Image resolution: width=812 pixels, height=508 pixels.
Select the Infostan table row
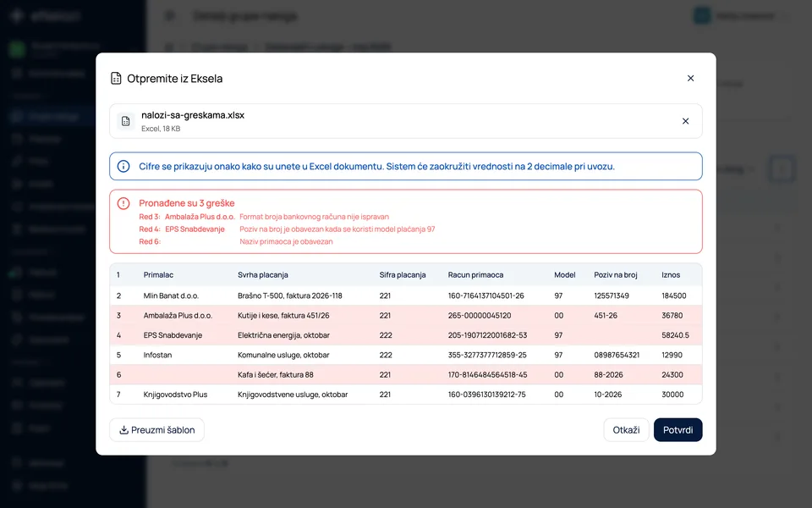[x=405, y=355]
